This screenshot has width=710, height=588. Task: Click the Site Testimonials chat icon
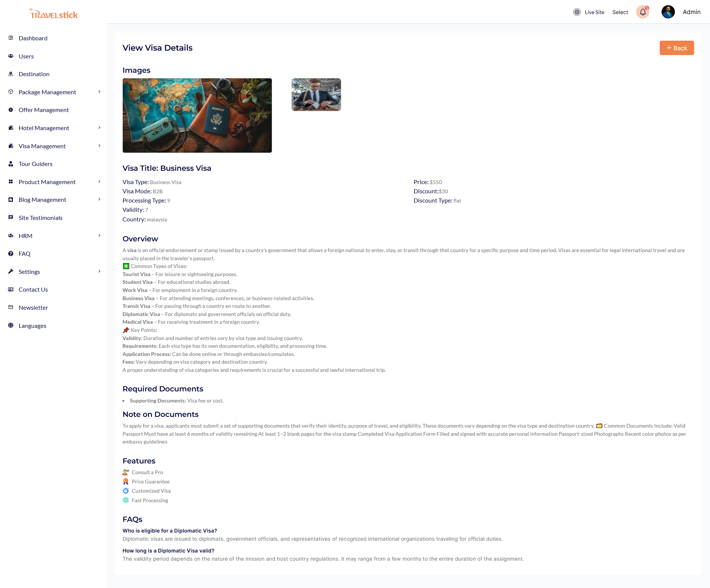11,217
